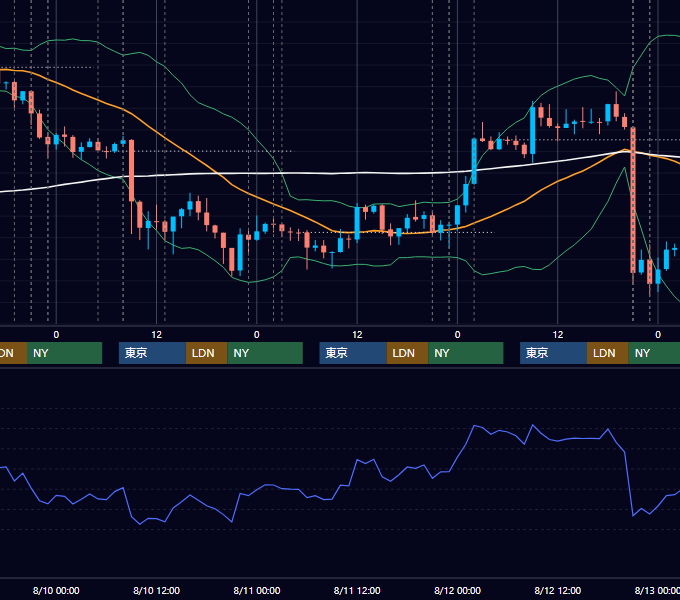
Task: Select the 東京 session block on 8/12
Action: click(x=553, y=353)
